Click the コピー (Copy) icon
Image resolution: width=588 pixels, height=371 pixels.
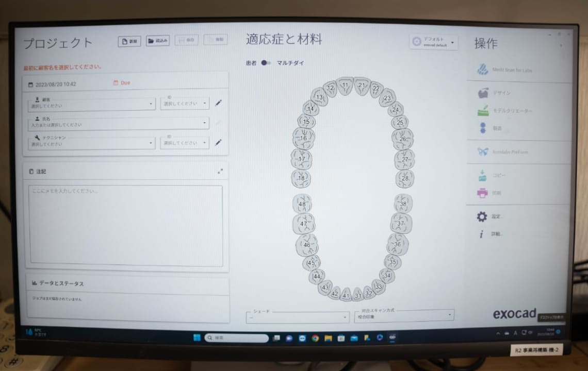click(x=483, y=176)
